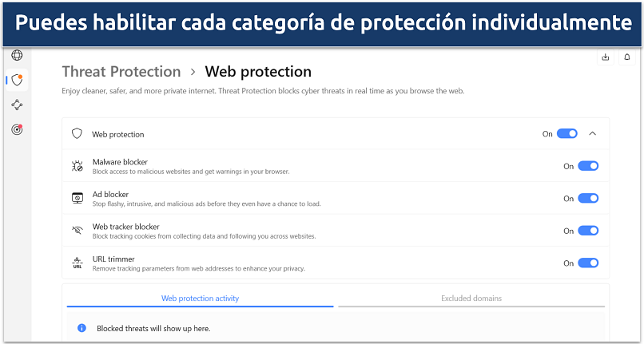
Task: Select the Threat Protection shield sidebar icon
Action: click(x=17, y=80)
